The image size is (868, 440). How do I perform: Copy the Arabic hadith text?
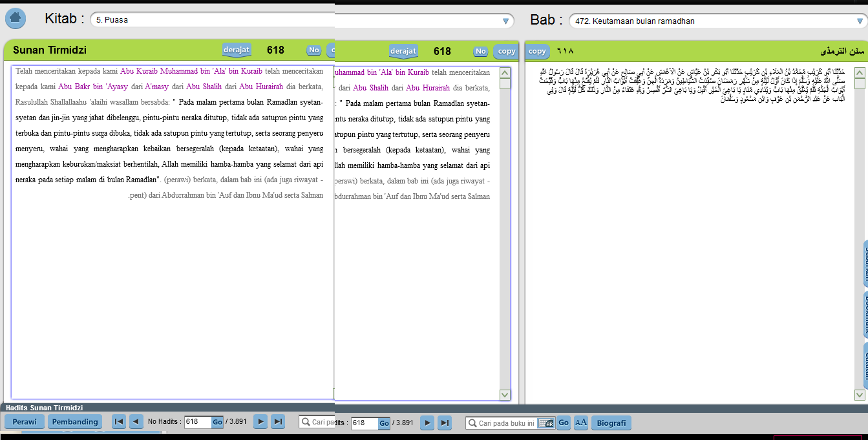click(537, 51)
